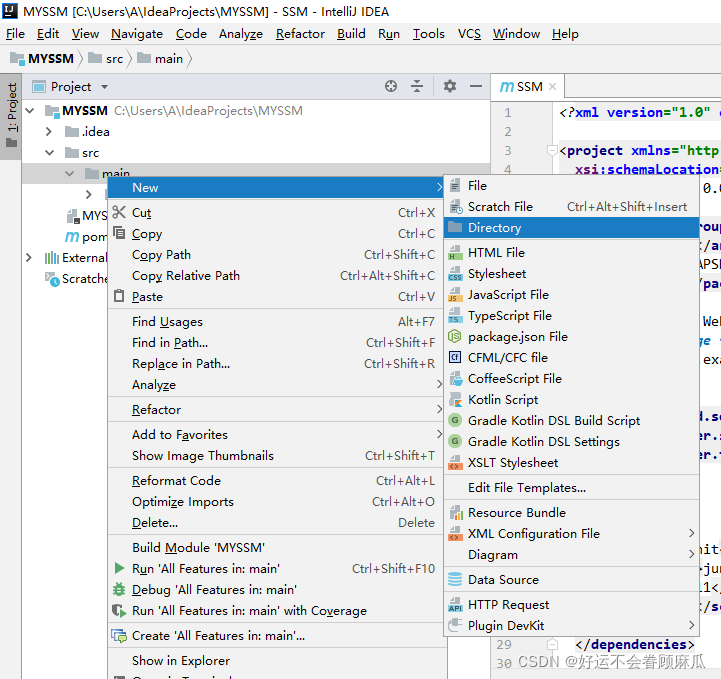Click the Cut scissors icon
This screenshot has height=679, width=721.
point(120,212)
